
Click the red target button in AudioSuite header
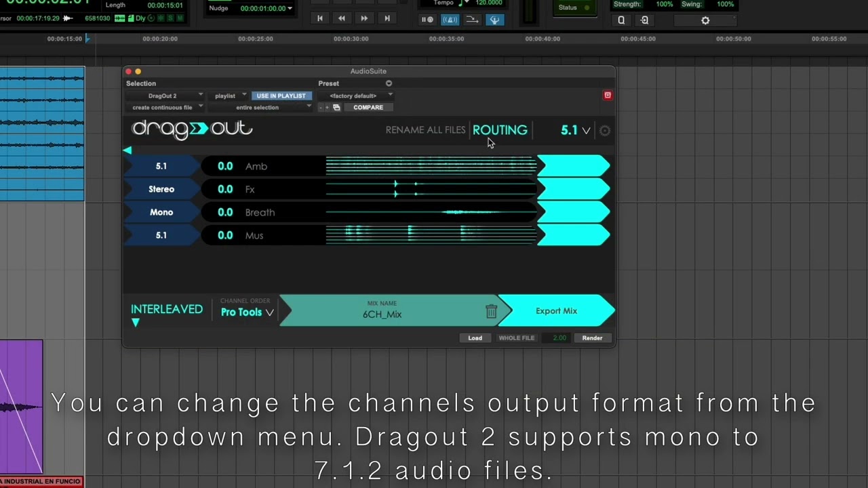pos(608,96)
